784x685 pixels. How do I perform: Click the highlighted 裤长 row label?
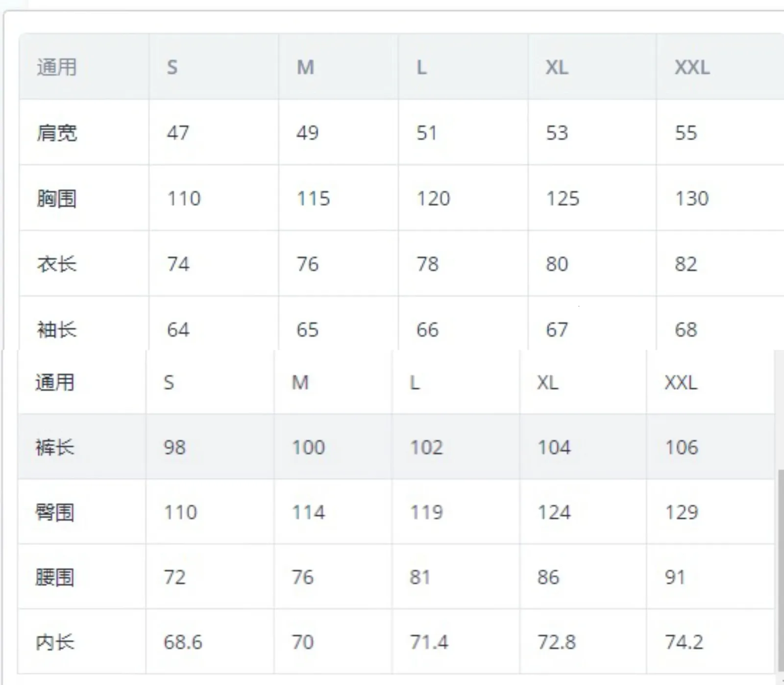tap(55, 447)
